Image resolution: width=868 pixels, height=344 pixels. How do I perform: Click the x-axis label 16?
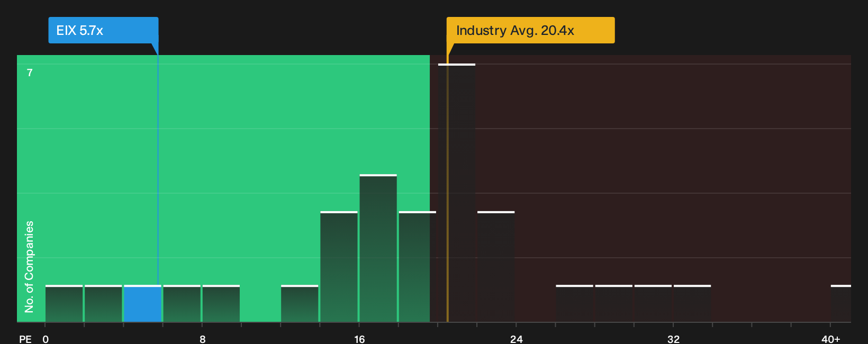[359, 339]
